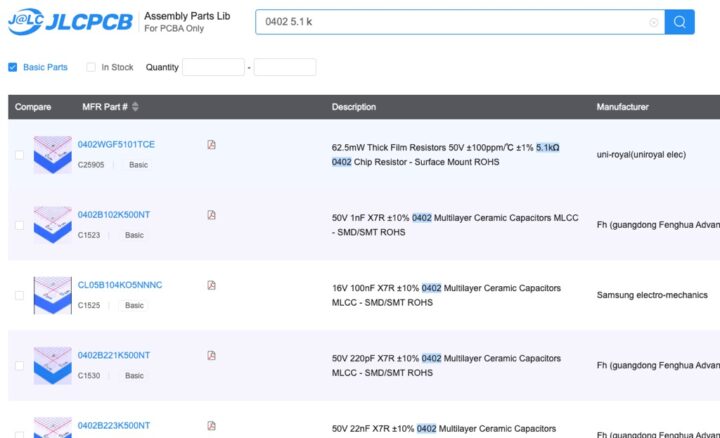Open the PDF datasheet for 0402B221K500NT
This screenshot has height=438, width=720.
[211, 355]
